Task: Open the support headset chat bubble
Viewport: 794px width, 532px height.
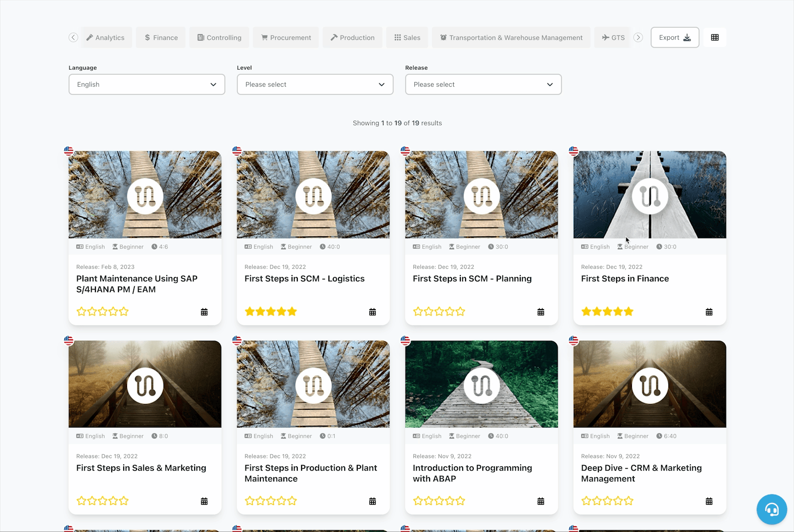Action: (x=771, y=509)
